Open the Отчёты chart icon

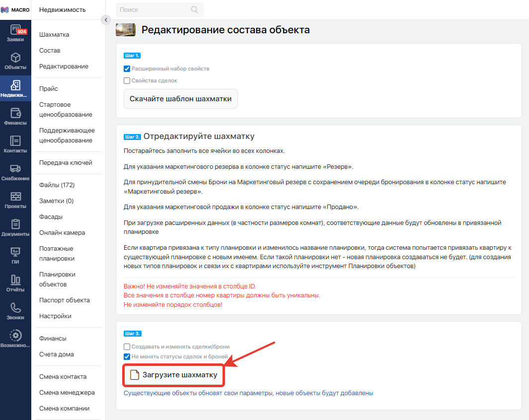coord(15,280)
